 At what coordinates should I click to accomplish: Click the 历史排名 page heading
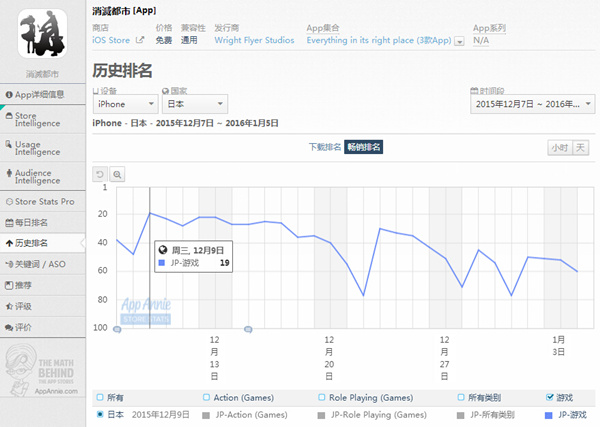click(122, 70)
